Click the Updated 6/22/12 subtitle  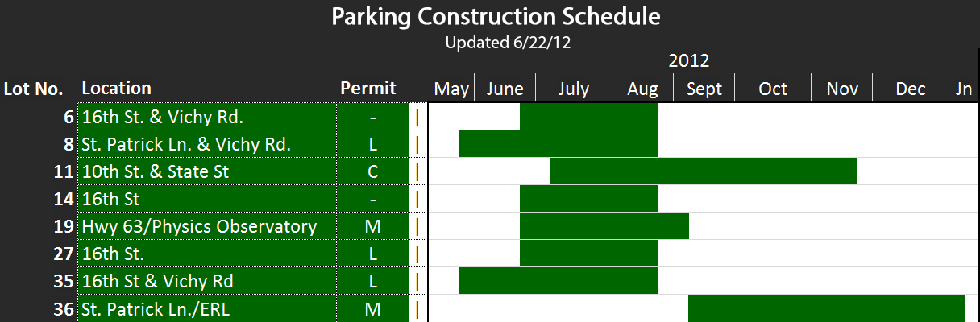pyautogui.click(x=508, y=43)
